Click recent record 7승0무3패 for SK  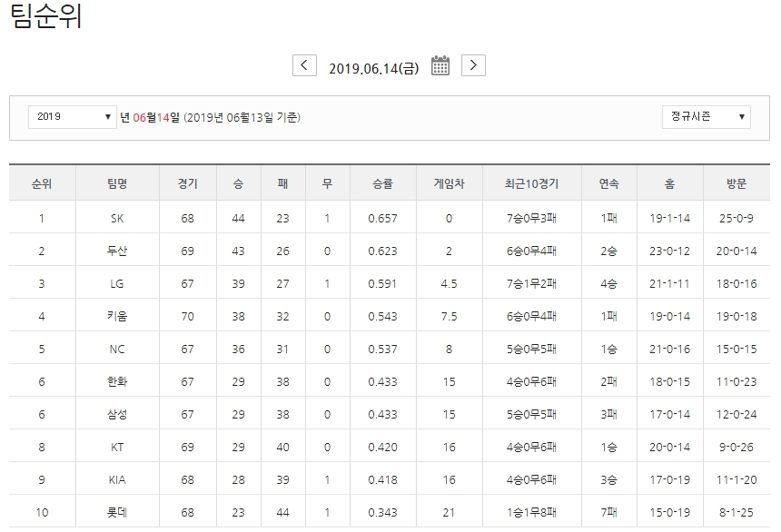tap(531, 218)
